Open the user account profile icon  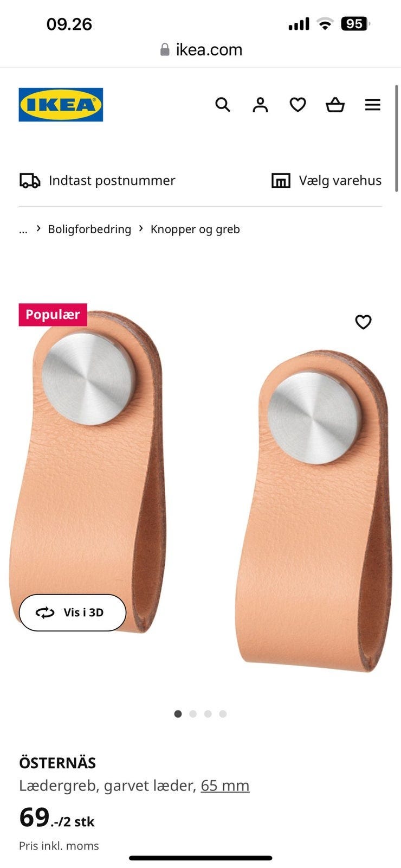[260, 105]
